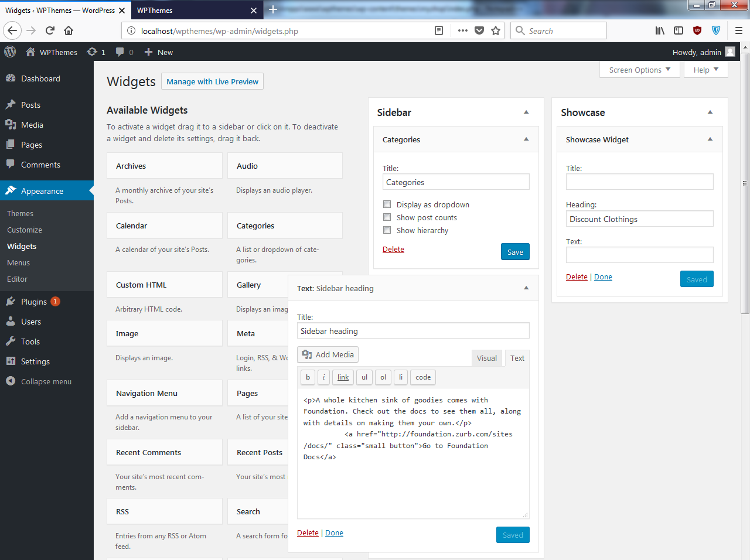Reload the page with refresh icon
Screen dimensions: 750x560
pyautogui.click(x=50, y=30)
